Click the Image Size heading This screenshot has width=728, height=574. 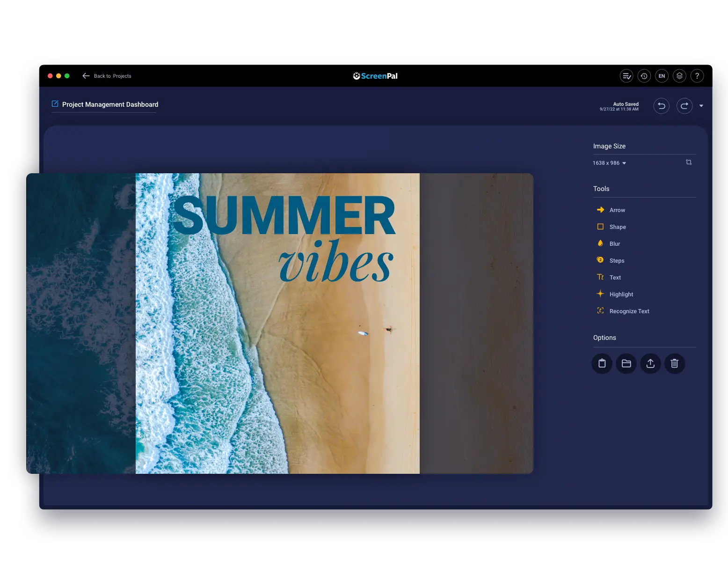coord(609,146)
